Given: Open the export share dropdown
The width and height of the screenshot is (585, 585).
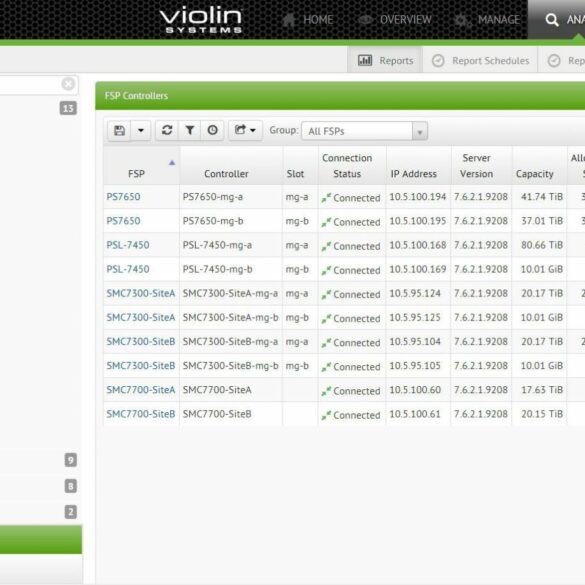Looking at the screenshot, I should point(245,130).
